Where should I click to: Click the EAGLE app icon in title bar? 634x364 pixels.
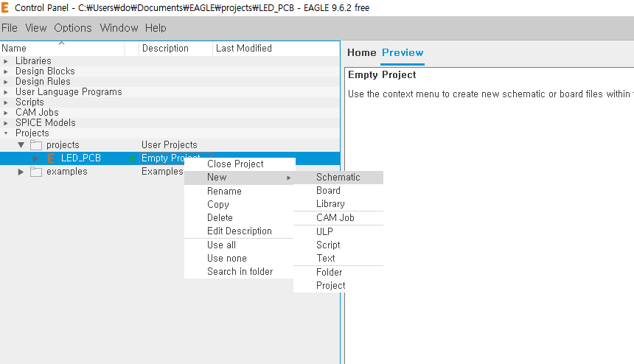pyautogui.click(x=5, y=7)
